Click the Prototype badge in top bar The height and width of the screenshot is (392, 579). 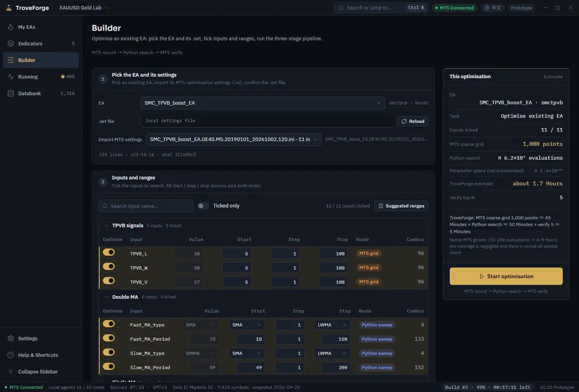tap(522, 8)
